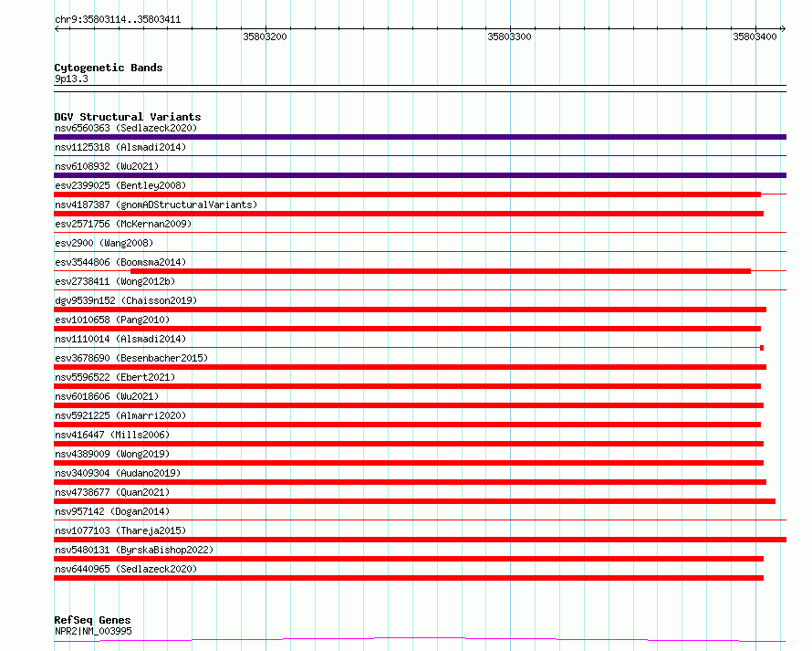Click ruler position 35803300

510,37
